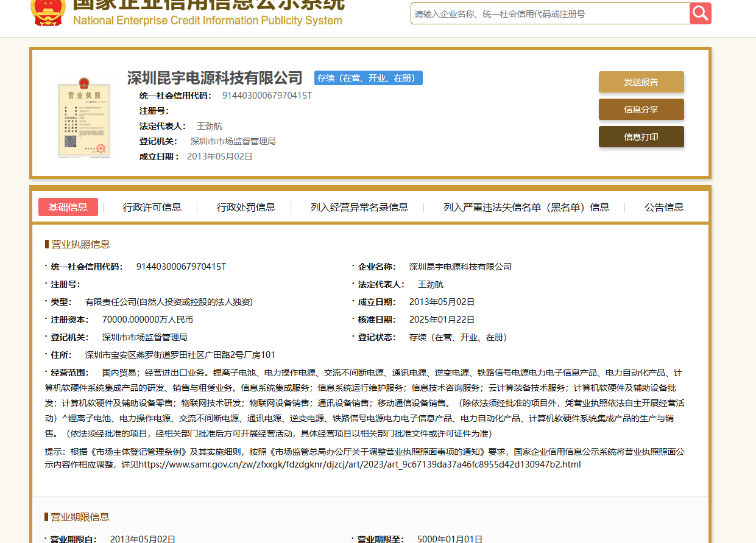
Task: Select the 营业期限信息 section heading
Action: (80, 517)
